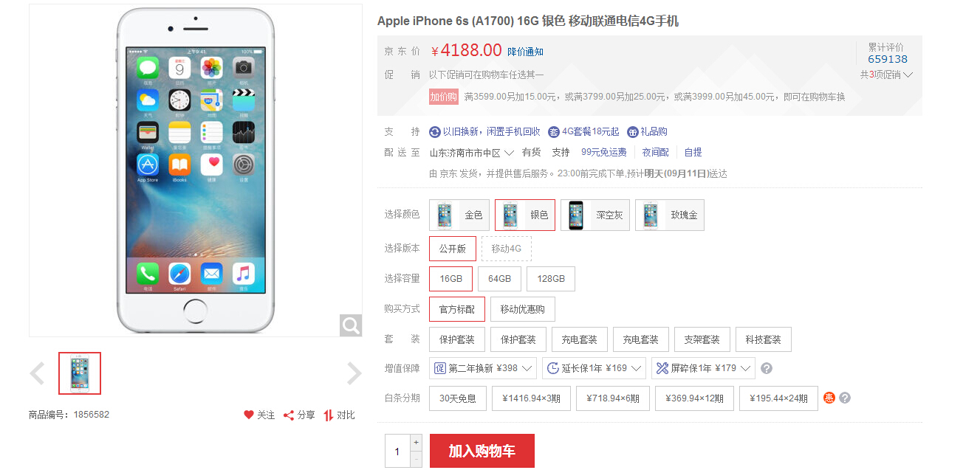Screen dimensions: 980x470
Task: Click the 以旧换新 trade-in icon
Action: tap(435, 132)
